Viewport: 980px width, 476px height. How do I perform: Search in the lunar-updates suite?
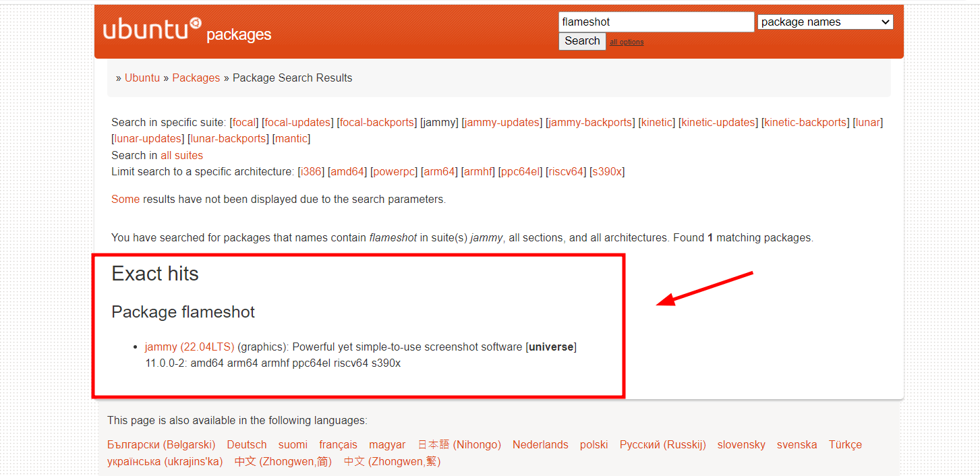click(147, 138)
